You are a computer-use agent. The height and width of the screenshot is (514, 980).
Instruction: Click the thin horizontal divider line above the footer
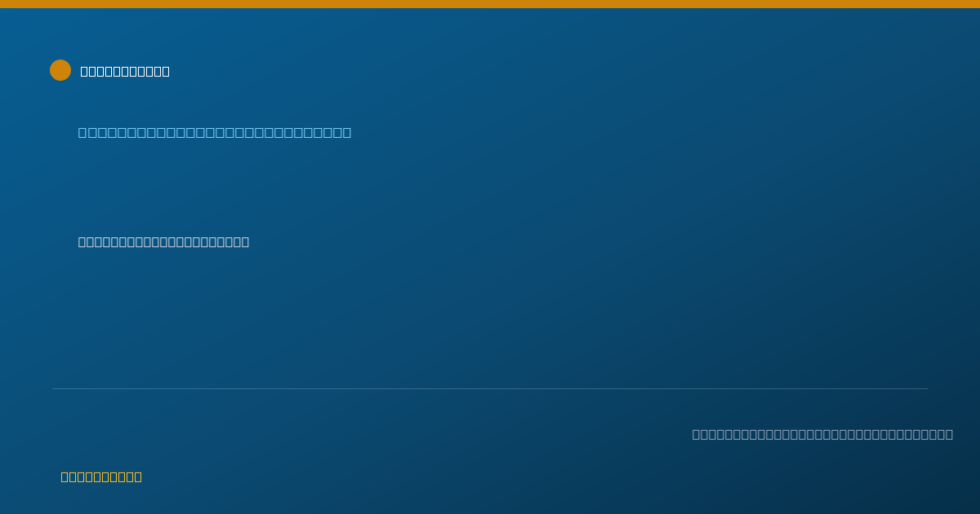[x=490, y=388]
